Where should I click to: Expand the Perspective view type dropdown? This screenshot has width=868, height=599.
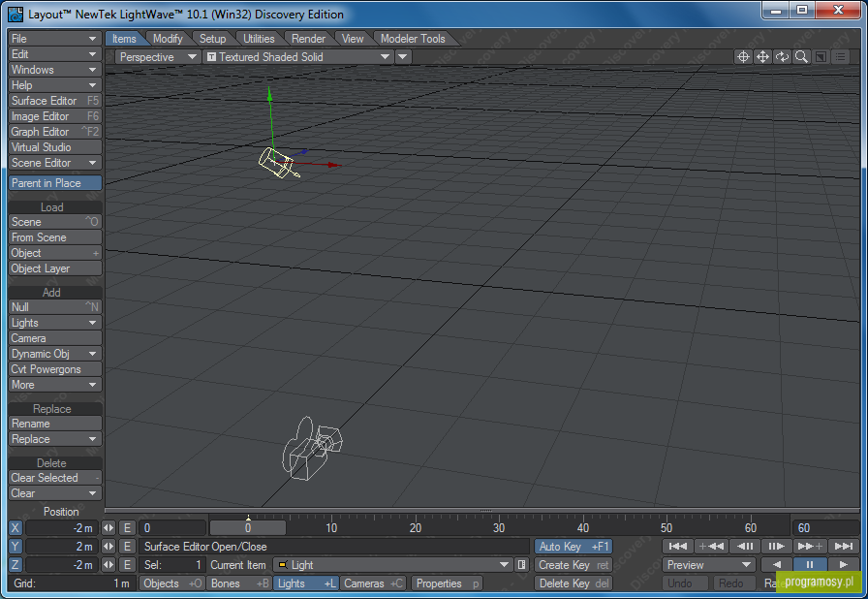coord(158,56)
